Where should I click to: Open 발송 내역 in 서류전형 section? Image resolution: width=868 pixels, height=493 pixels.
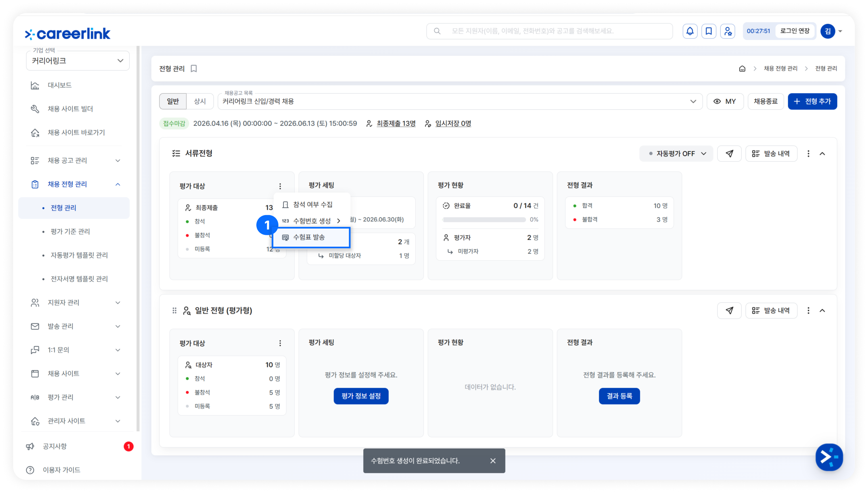[x=771, y=154]
